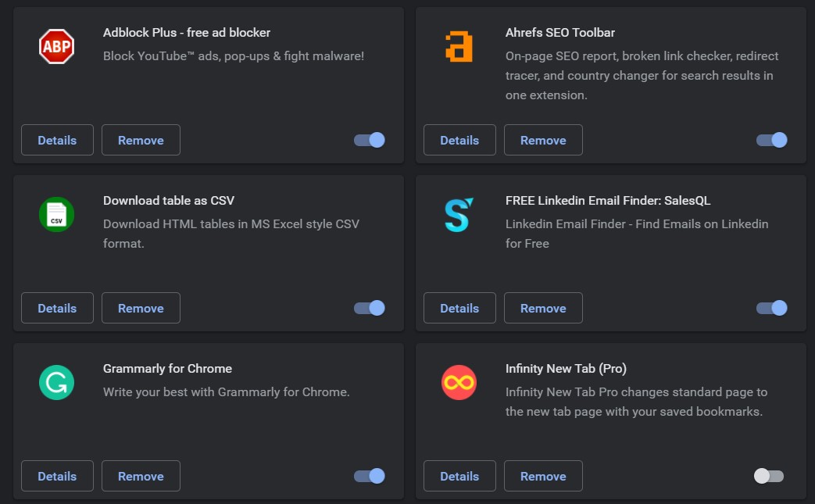Enable the Infinity New Tab (Pro) toggle
The image size is (815, 504).
[769, 476]
